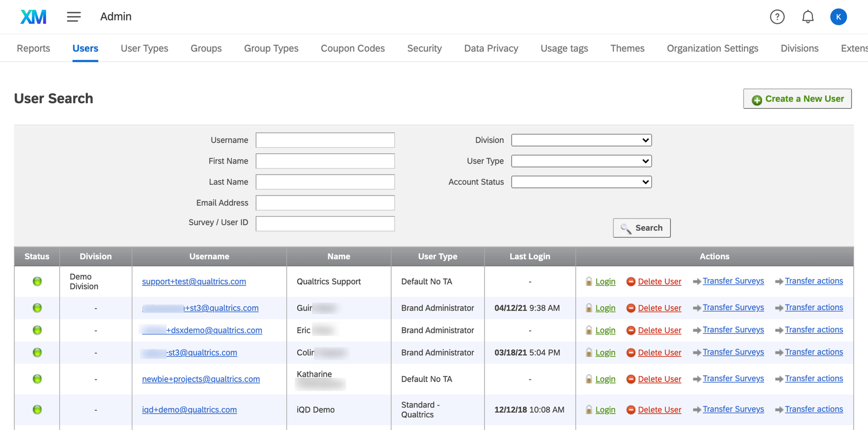
Task: Expand the User Type dropdown
Action: coord(581,161)
